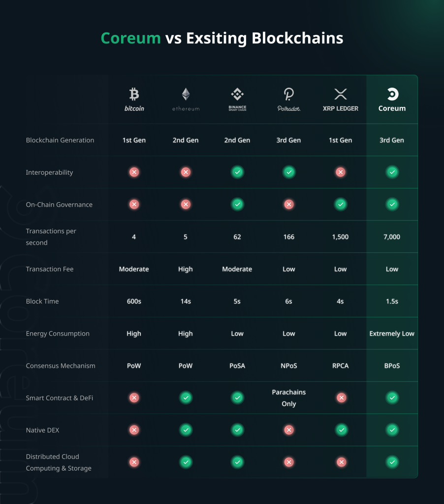Click the Energy Consumption row label
444x504 pixels.
[58, 334]
